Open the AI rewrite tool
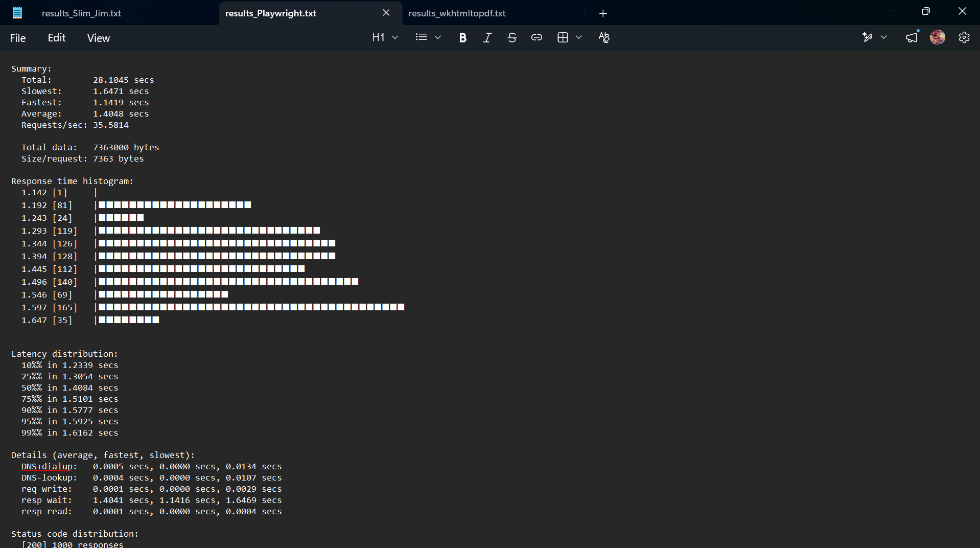The width and height of the screenshot is (980, 548). 867,37
